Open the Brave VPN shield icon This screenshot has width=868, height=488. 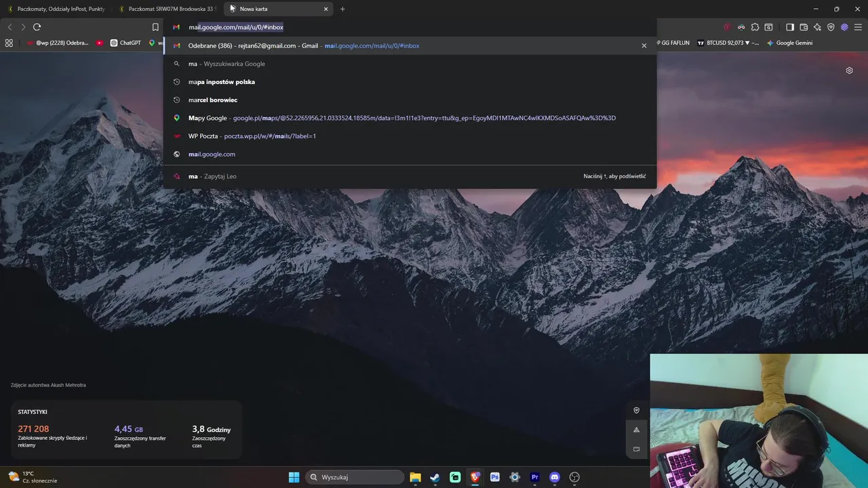(831, 27)
